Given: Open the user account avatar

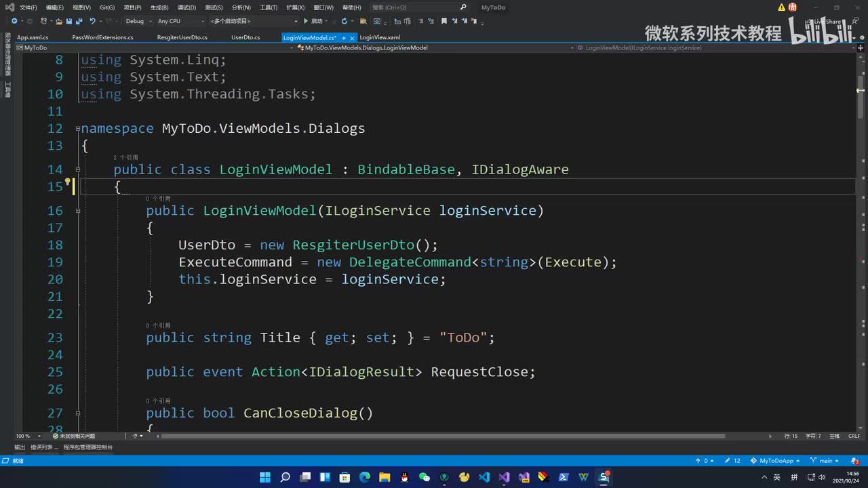Looking at the screenshot, I should coord(792,7).
